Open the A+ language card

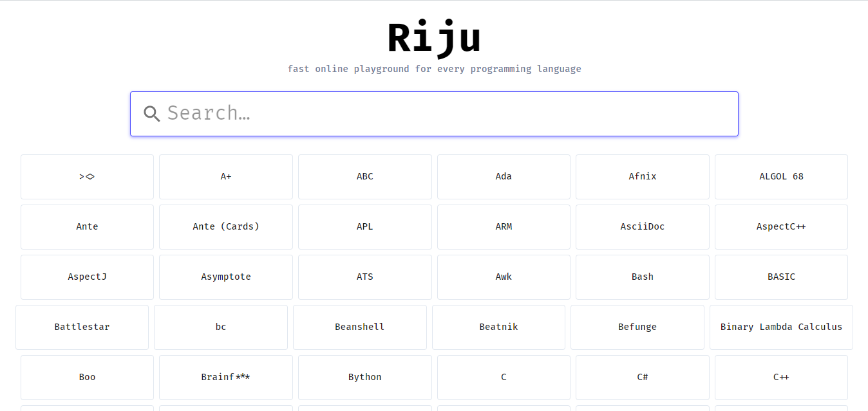[226, 177]
